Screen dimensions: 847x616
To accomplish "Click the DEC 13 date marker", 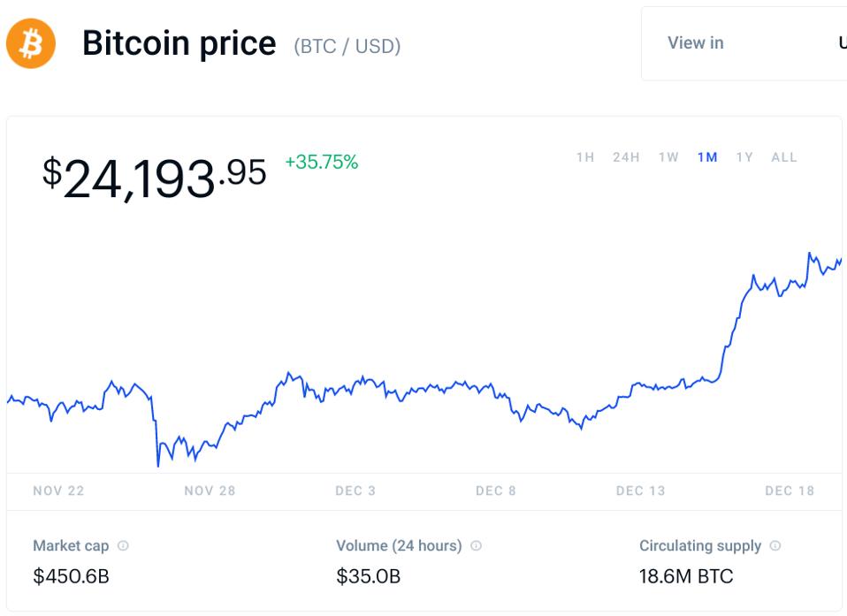I will pos(640,491).
